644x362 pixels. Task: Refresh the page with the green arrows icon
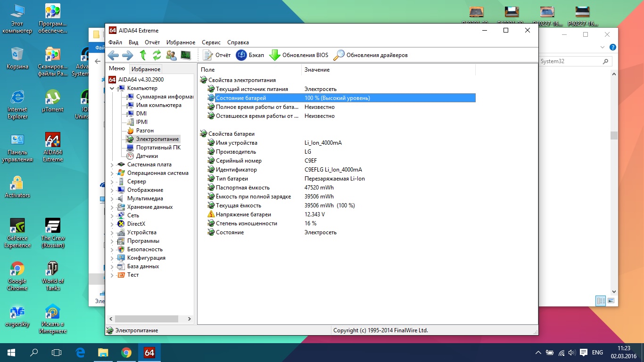coord(157,55)
